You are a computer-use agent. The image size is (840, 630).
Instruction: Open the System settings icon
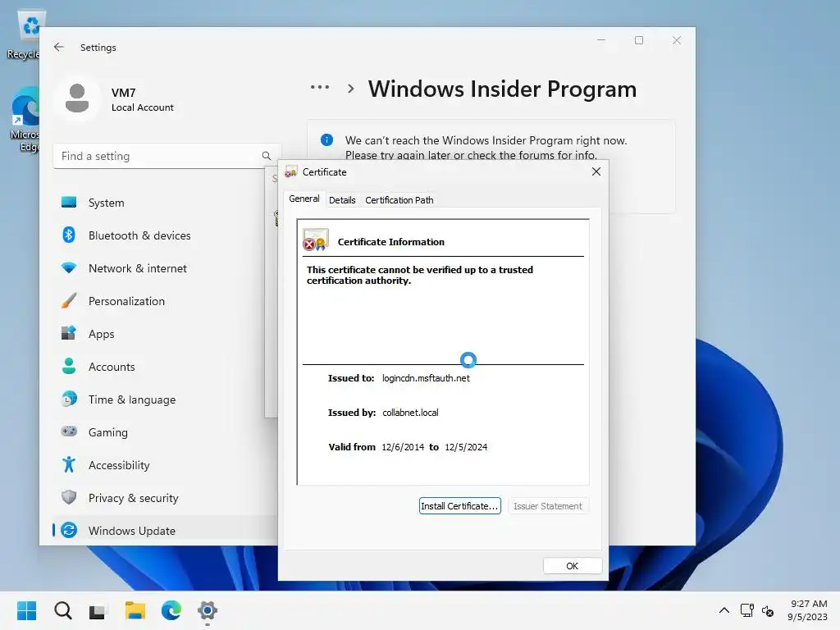tap(69, 203)
